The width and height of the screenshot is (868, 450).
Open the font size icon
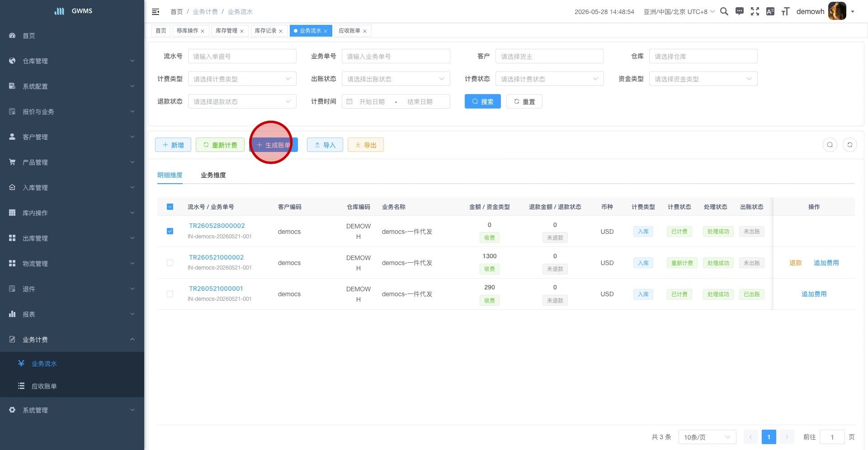(x=786, y=11)
